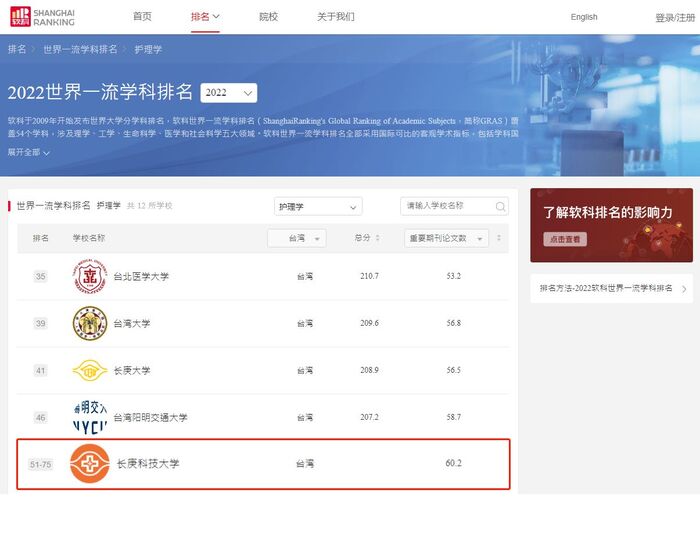Click the 护理学 breadcrumb item
The width and height of the screenshot is (700, 540).
click(x=148, y=49)
